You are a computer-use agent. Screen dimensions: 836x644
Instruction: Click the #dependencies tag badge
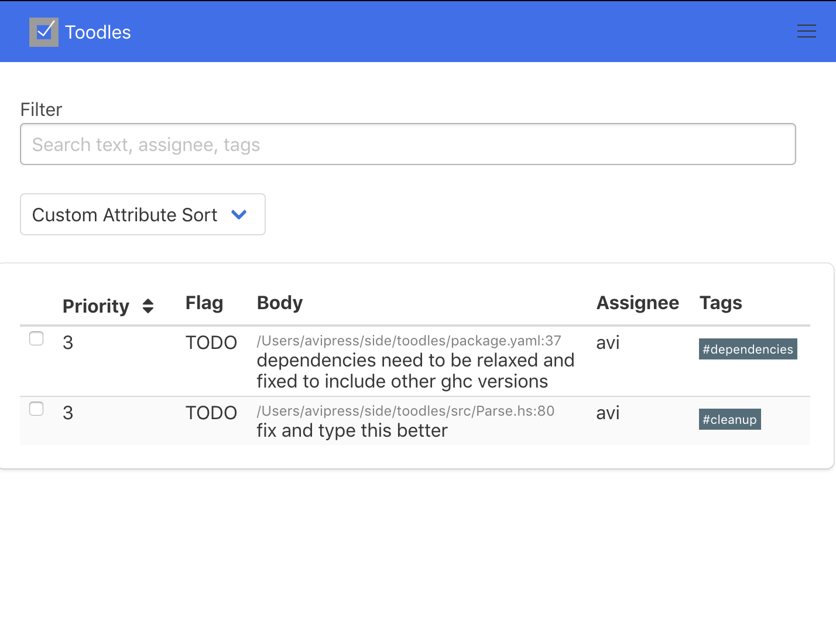point(748,350)
